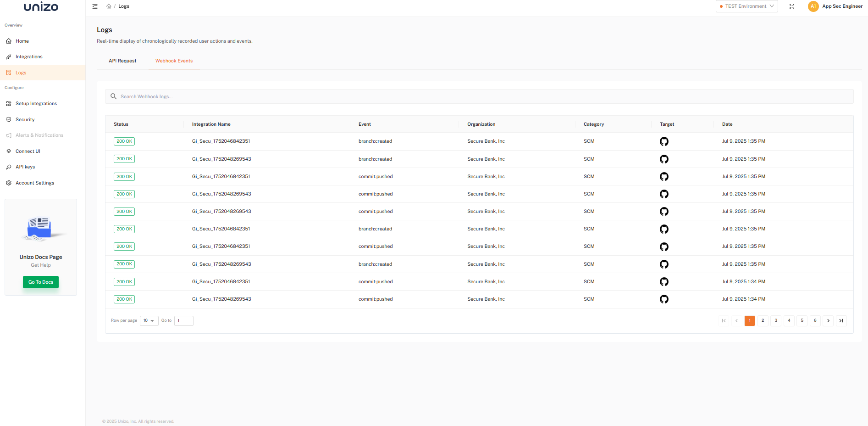Go to first page of pagination

coord(724,321)
